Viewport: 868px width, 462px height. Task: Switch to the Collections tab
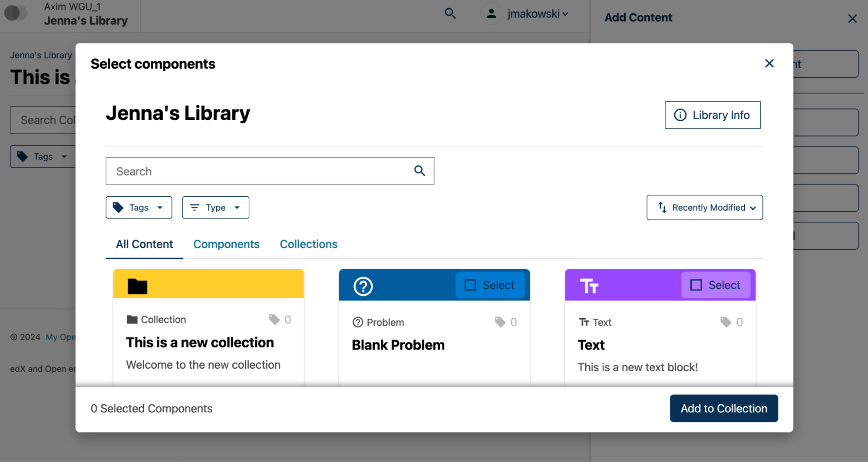point(308,244)
